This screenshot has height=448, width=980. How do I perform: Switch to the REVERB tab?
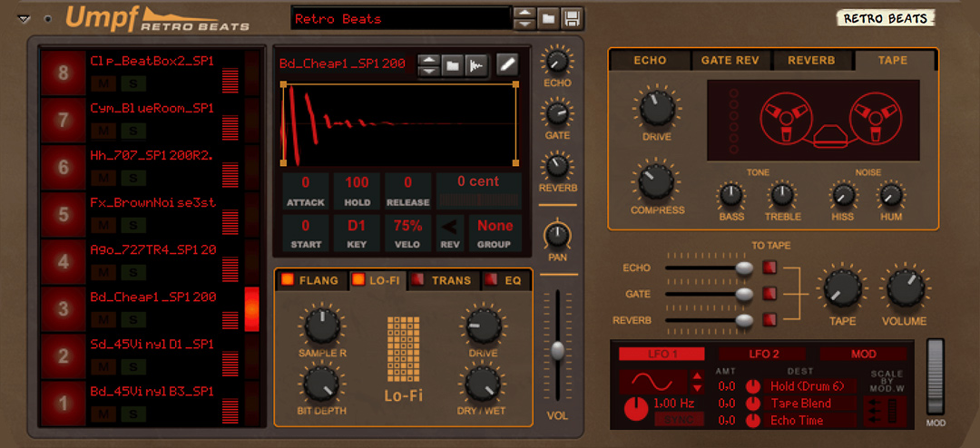coord(811,61)
